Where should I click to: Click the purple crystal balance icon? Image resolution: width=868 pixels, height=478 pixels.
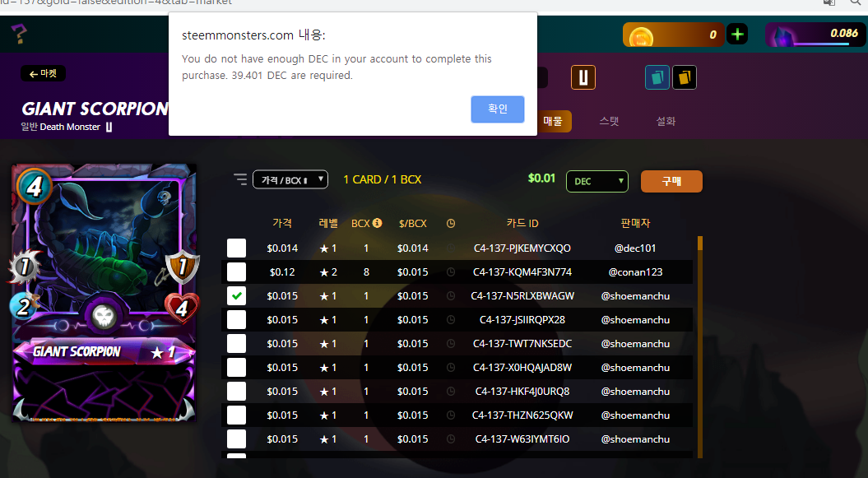point(784,37)
